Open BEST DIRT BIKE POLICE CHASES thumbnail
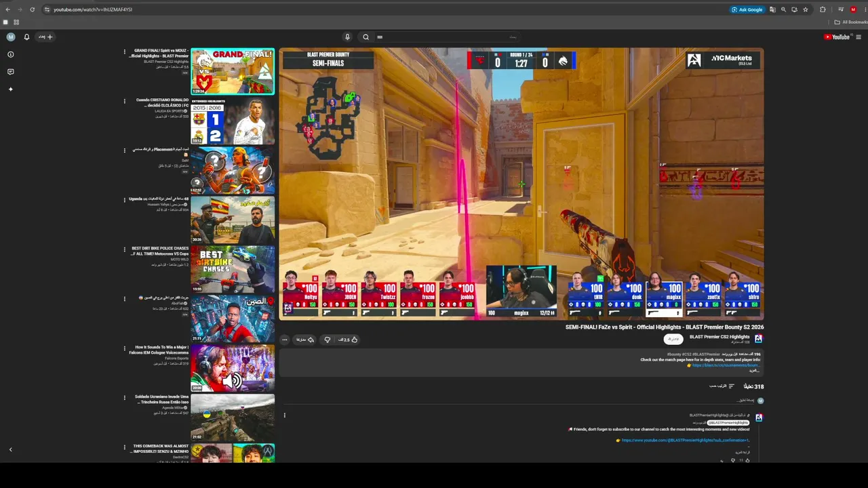This screenshot has height=488, width=868. 233,270
